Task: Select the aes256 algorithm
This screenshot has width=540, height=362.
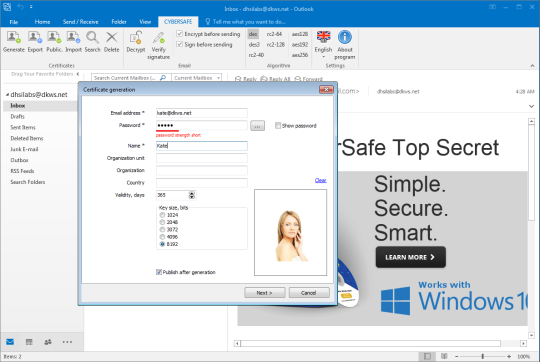Action: click(300, 55)
